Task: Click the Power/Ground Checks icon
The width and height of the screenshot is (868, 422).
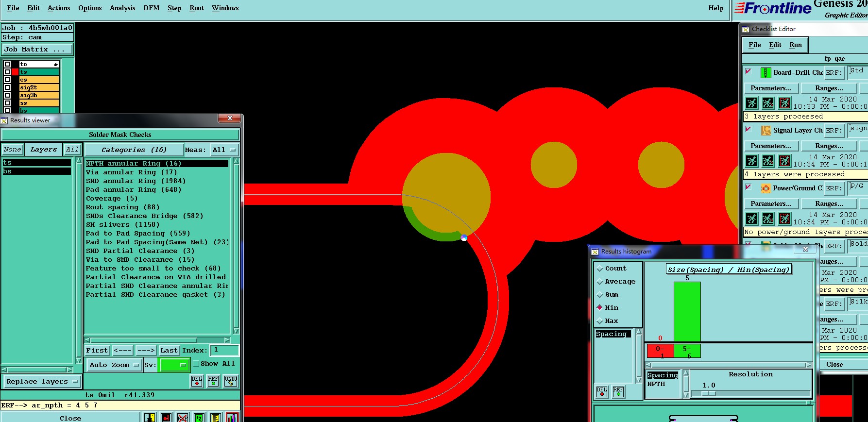Action: [x=766, y=188]
